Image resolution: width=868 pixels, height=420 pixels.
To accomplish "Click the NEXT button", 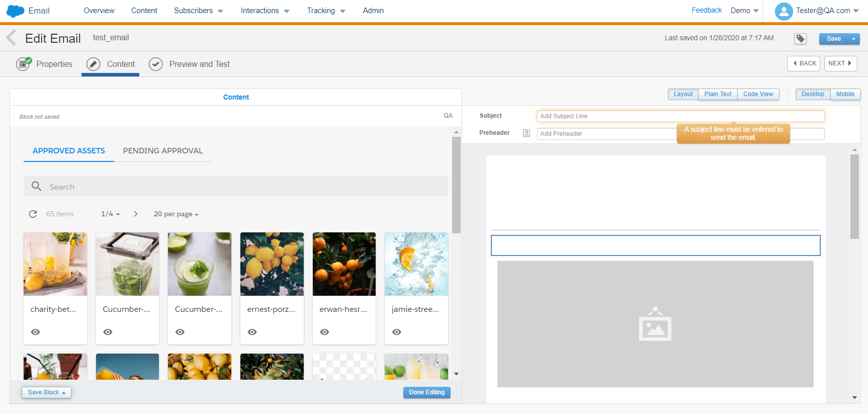I will (x=841, y=63).
